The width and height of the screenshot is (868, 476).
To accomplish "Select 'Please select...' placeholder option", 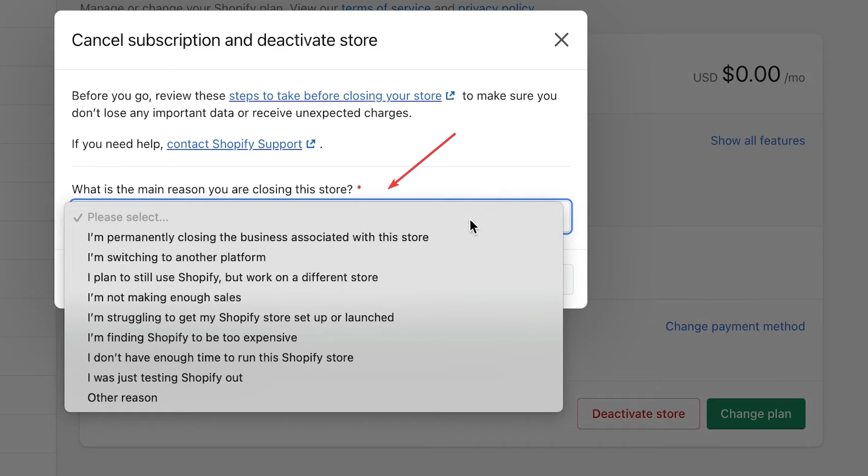I will (x=128, y=217).
